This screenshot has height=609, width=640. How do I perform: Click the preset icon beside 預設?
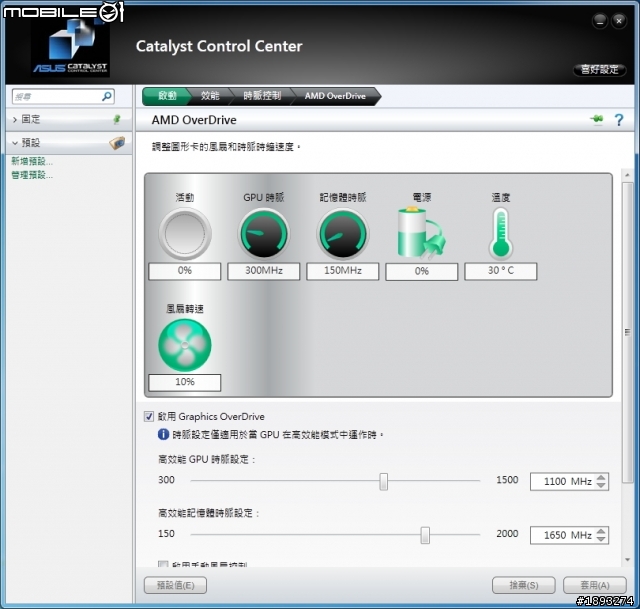click(117, 142)
